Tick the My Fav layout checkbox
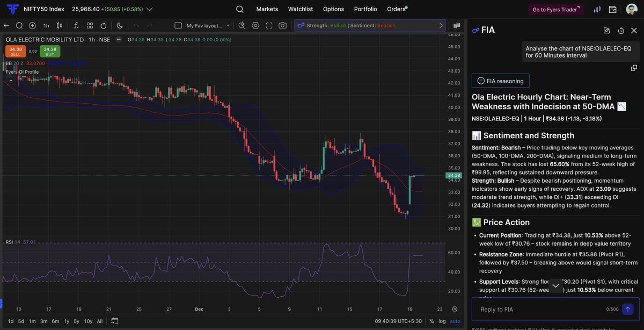The width and height of the screenshot is (644, 330). coord(178,25)
